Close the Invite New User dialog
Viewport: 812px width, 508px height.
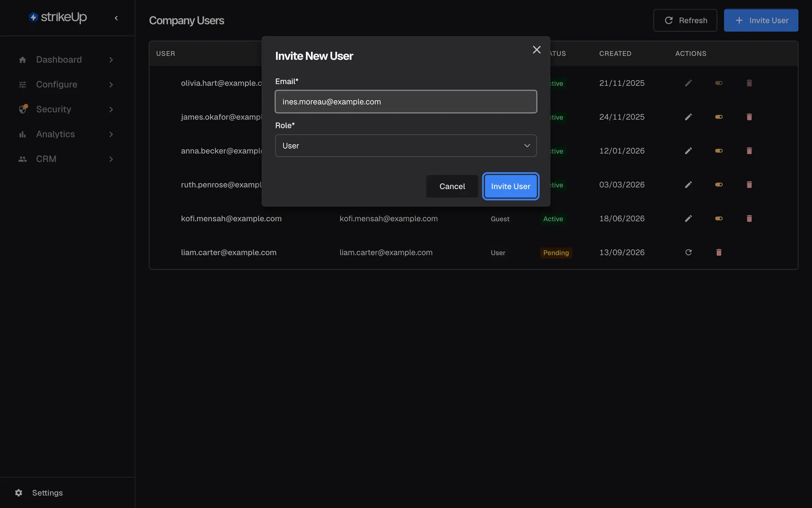(x=536, y=50)
